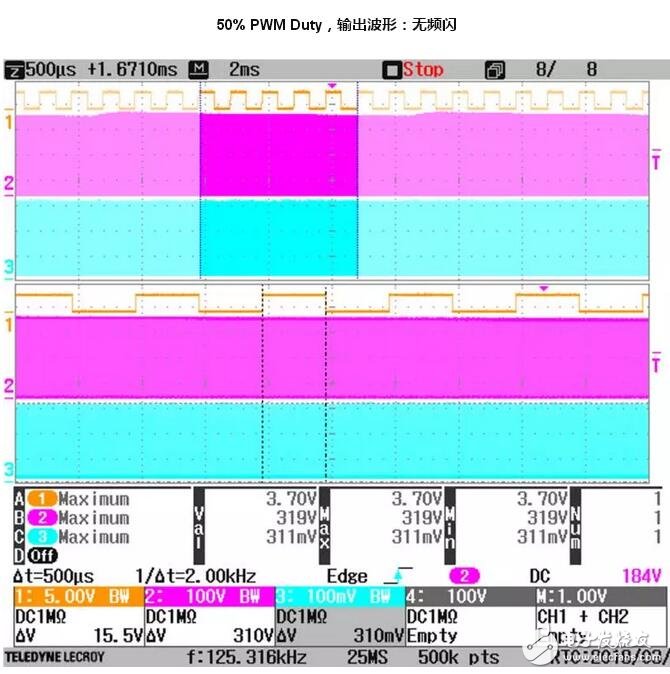The image size is (670, 674).
Task: Click the ΔV 15.5V reading under channel 1
Action: click(79, 635)
